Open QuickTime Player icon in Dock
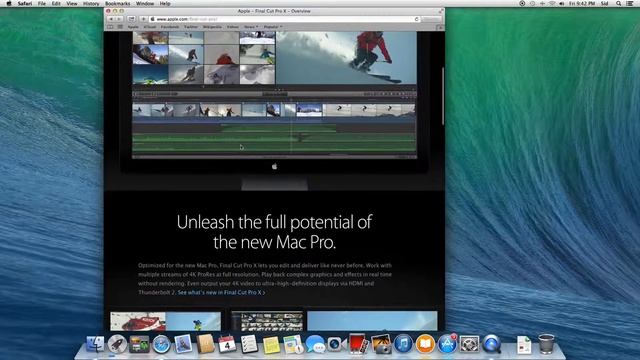 coord(492,344)
